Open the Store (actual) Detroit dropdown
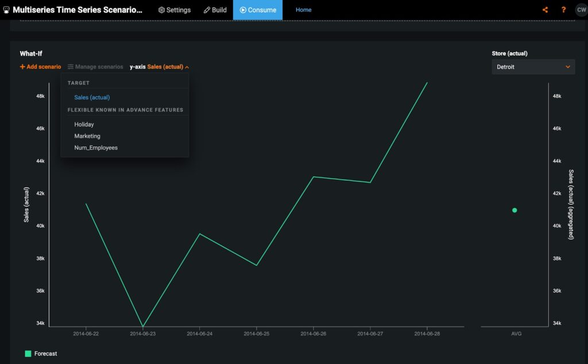This screenshot has height=364, width=588. pyautogui.click(x=533, y=67)
